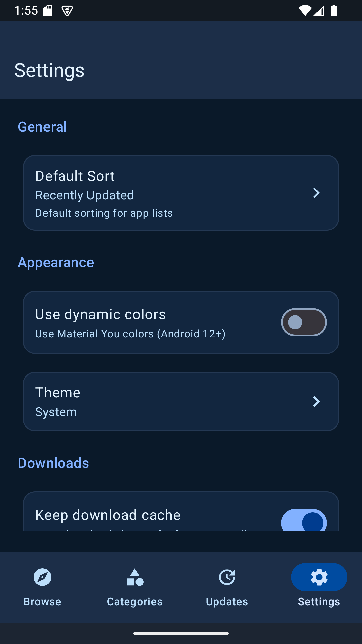Turn off Keep download cache switch
Viewport: 362px width, 644px height.
point(304,521)
